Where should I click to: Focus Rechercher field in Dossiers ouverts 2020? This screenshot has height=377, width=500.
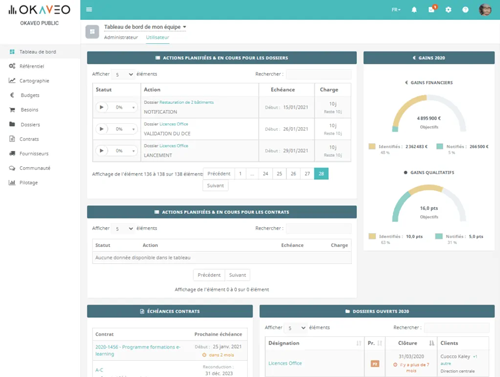pos(457,328)
